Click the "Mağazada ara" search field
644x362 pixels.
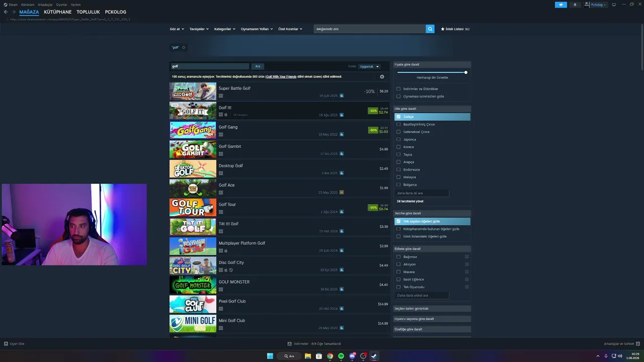coord(370,29)
